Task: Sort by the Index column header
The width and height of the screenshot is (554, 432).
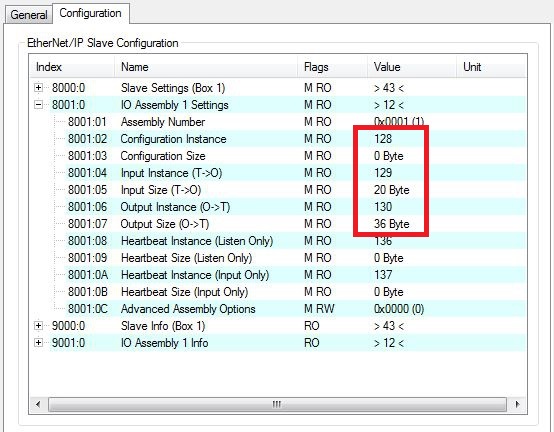Action: (x=72, y=67)
